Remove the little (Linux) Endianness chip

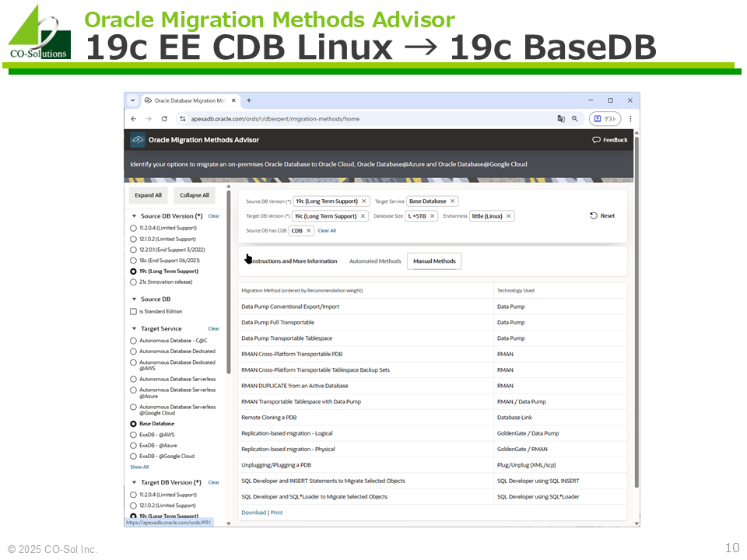[508, 215]
